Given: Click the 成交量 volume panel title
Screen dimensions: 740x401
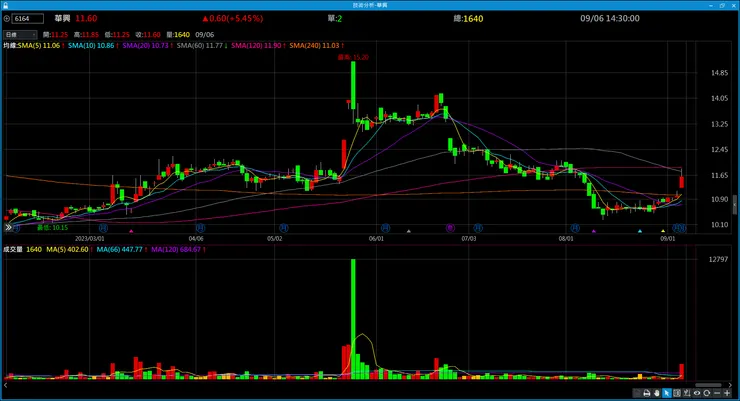Looking at the screenshot, I should click(x=13, y=249).
